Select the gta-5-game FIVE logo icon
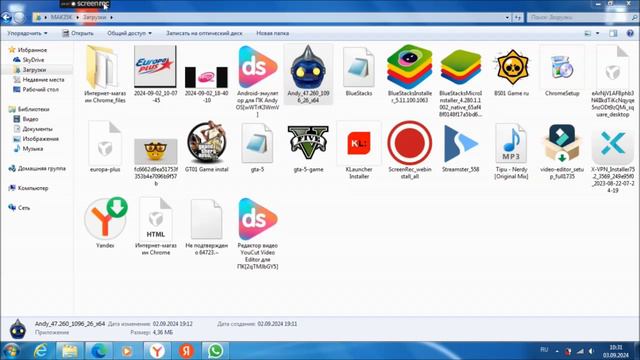This screenshot has width=640, height=360. click(308, 142)
